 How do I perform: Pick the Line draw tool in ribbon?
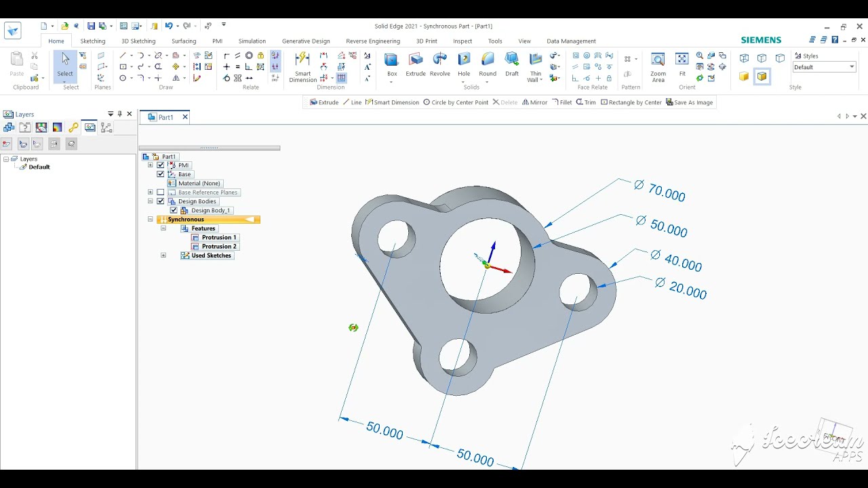pyautogui.click(x=123, y=56)
